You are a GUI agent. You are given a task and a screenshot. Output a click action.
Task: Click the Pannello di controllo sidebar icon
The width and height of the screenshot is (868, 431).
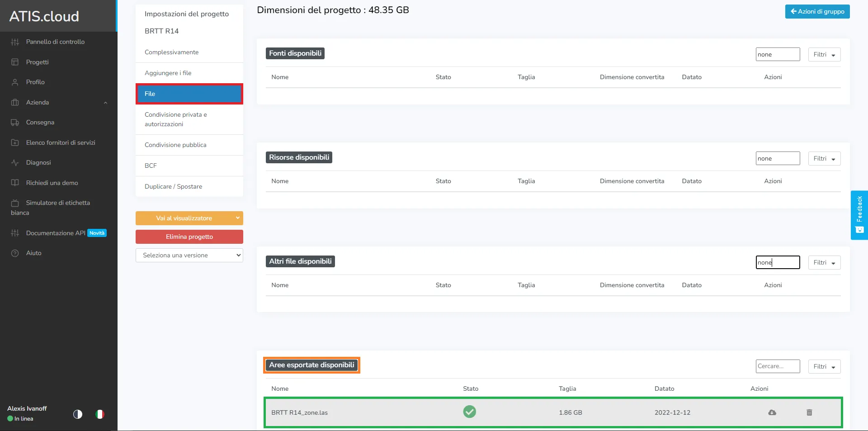tap(15, 42)
